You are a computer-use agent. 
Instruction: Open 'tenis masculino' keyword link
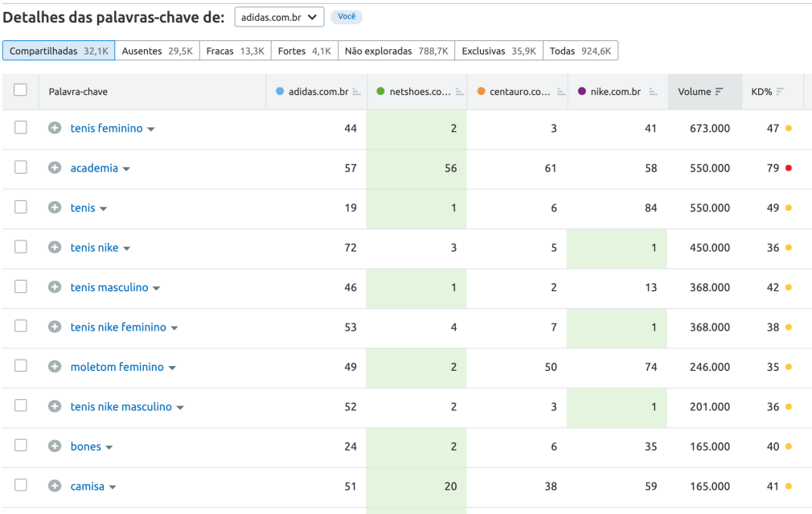[x=109, y=288]
